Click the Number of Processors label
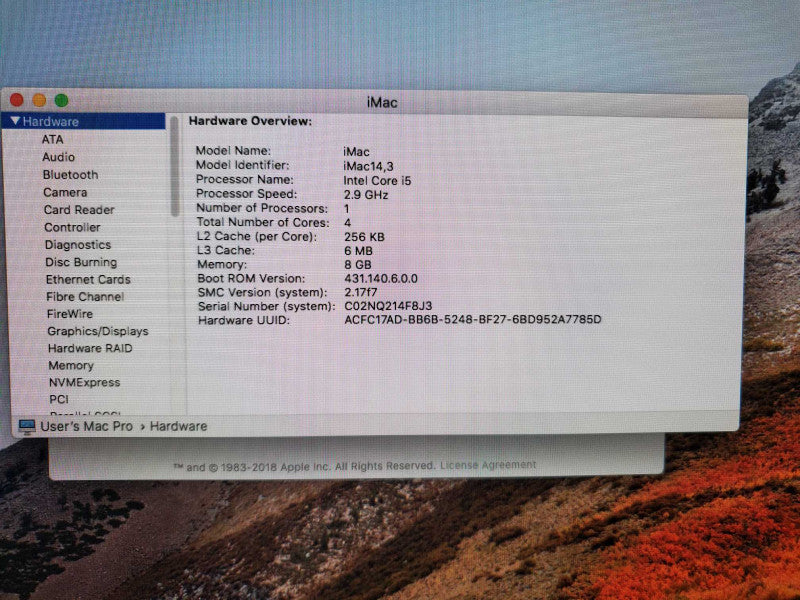800x600 pixels. pos(262,208)
